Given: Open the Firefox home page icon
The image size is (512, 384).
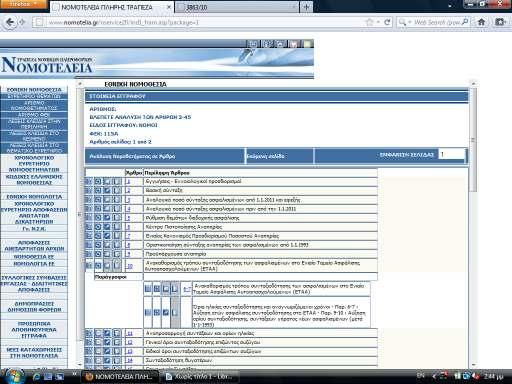Looking at the screenshot, I should (x=481, y=22).
